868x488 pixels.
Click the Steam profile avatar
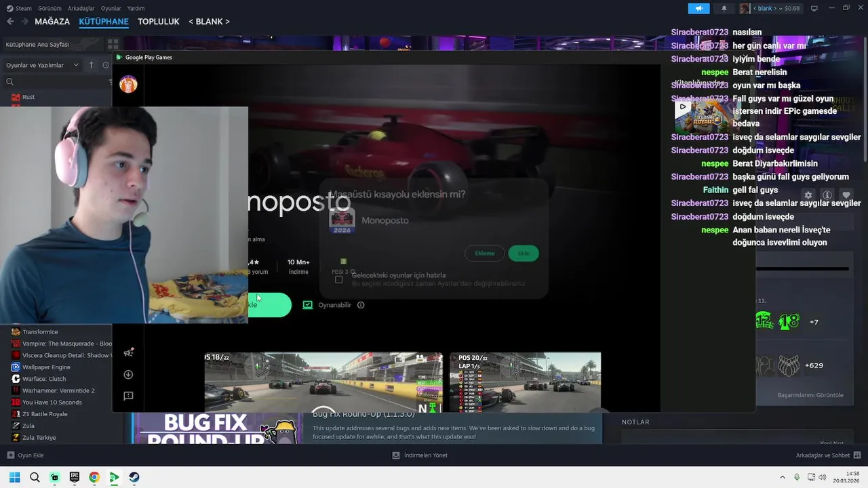[x=745, y=8]
